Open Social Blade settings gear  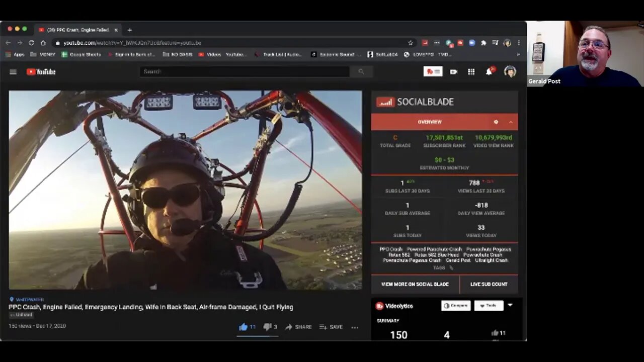[x=496, y=122]
